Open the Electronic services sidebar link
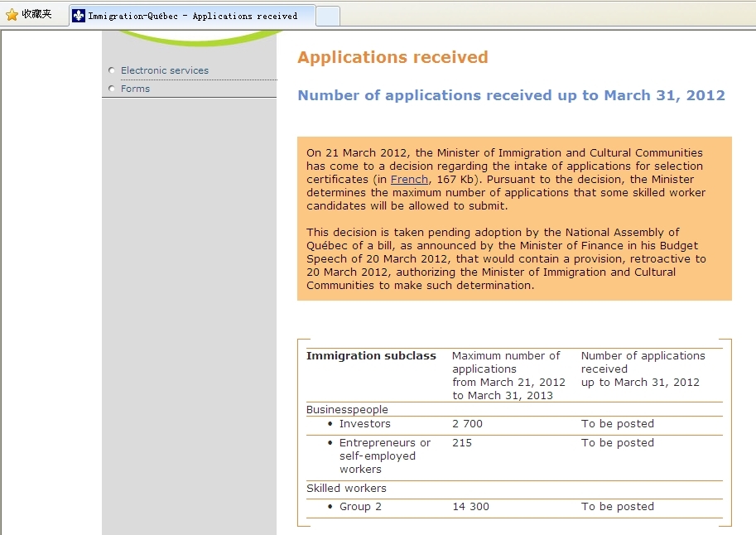 click(165, 70)
